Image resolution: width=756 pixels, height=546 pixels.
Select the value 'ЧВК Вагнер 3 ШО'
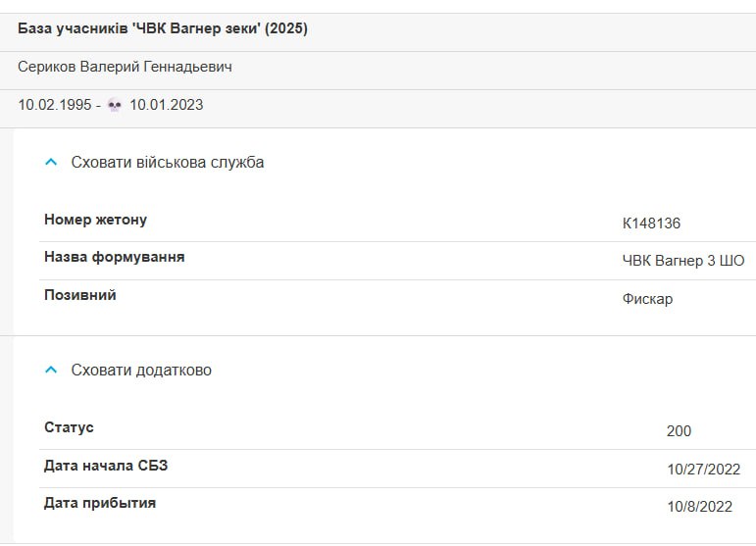[683, 261]
